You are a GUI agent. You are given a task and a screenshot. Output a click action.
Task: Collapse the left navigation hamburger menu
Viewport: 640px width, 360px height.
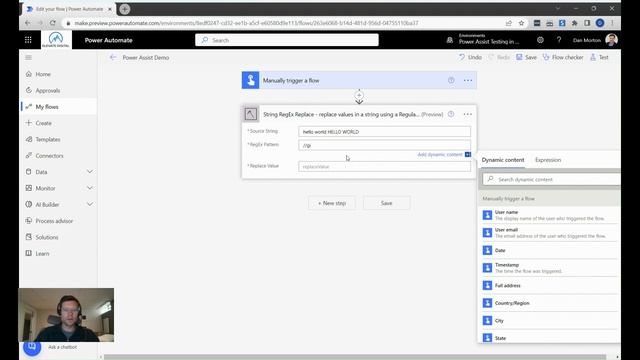coord(28,58)
